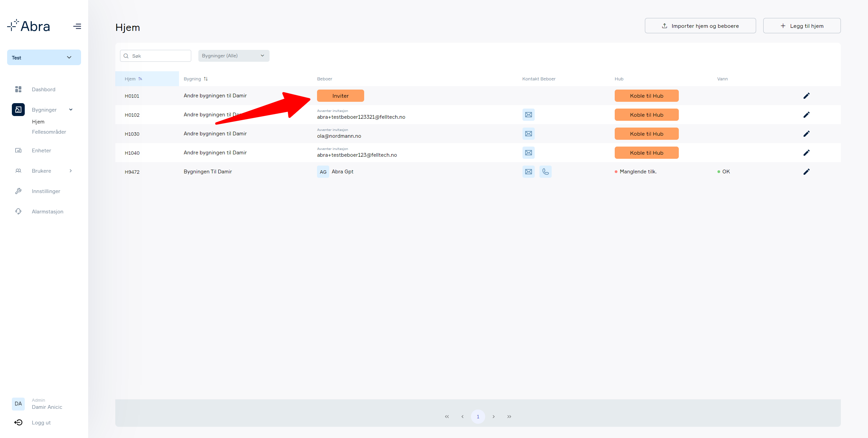Collapse sidebar using hamburger menu icon
Viewport: 868px width, 438px height.
tap(77, 26)
